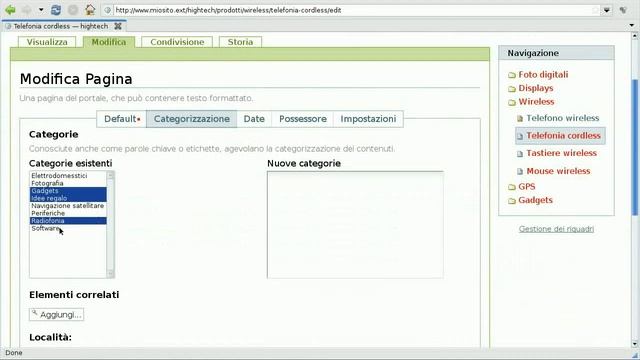This screenshot has height=360, width=640.
Task: Select Elettrodomesstici in the categories list
Action: coord(68,176)
